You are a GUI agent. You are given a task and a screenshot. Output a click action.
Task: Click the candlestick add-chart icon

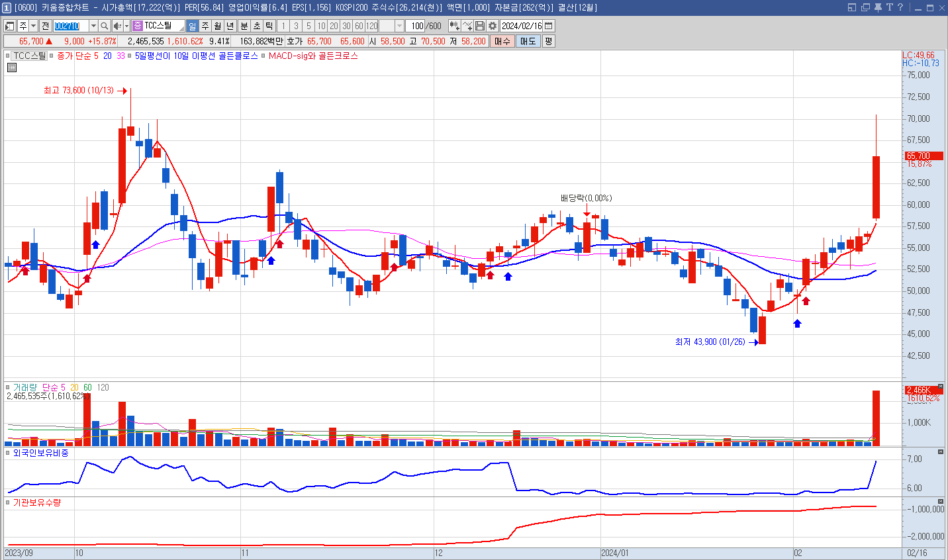(x=454, y=26)
